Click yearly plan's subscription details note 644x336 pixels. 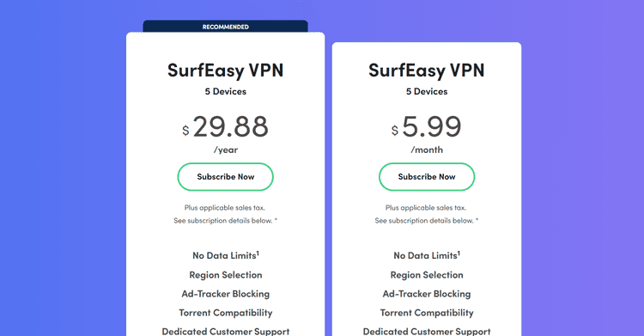click(x=226, y=221)
